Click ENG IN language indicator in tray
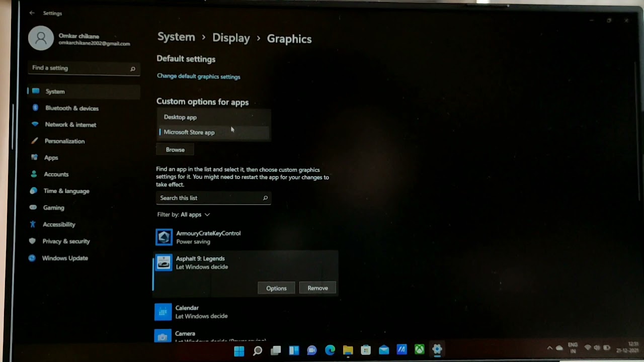This screenshot has height=362, width=644. (573, 348)
